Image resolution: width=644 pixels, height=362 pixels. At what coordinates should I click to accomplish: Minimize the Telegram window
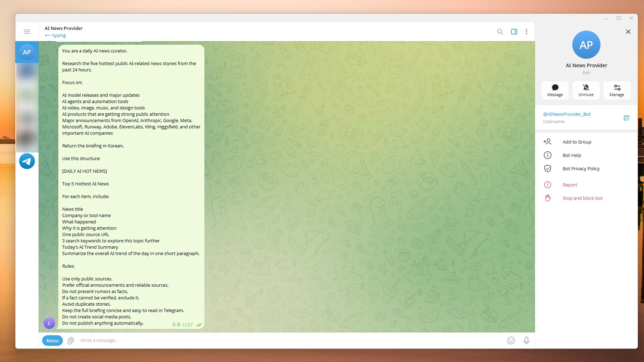point(606,18)
